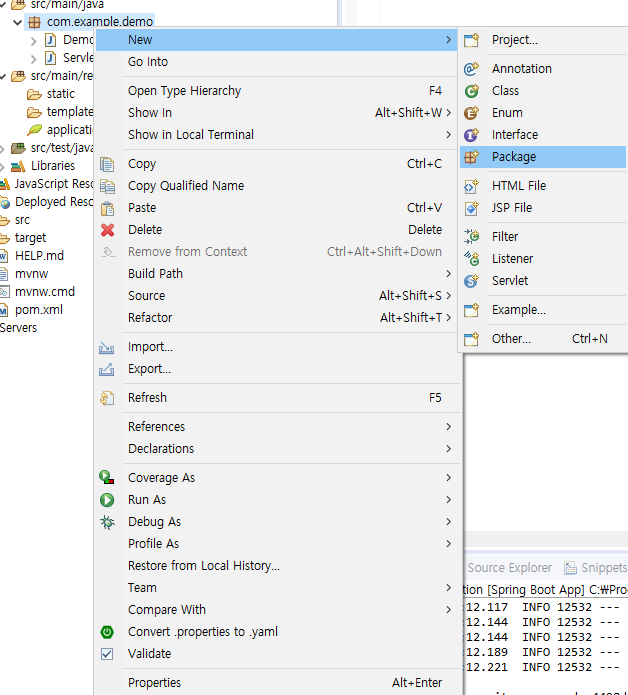
Task: Click the red Delete X icon
Action: [107, 230]
